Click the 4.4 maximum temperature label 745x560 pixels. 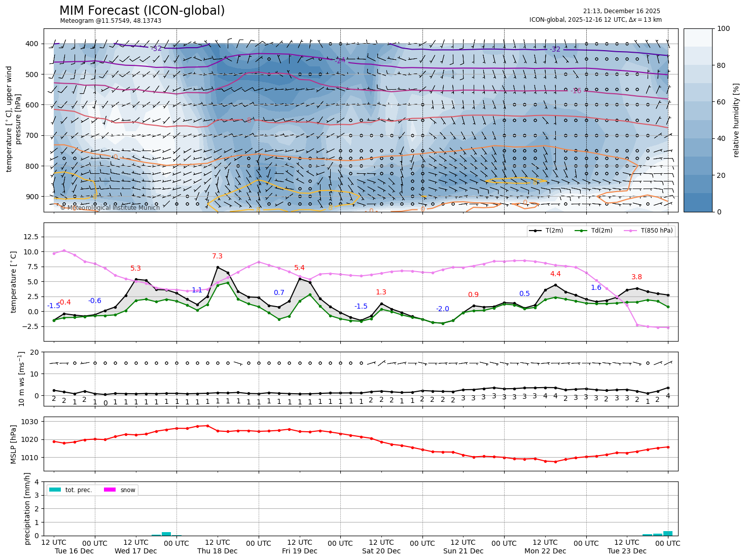[x=555, y=274]
